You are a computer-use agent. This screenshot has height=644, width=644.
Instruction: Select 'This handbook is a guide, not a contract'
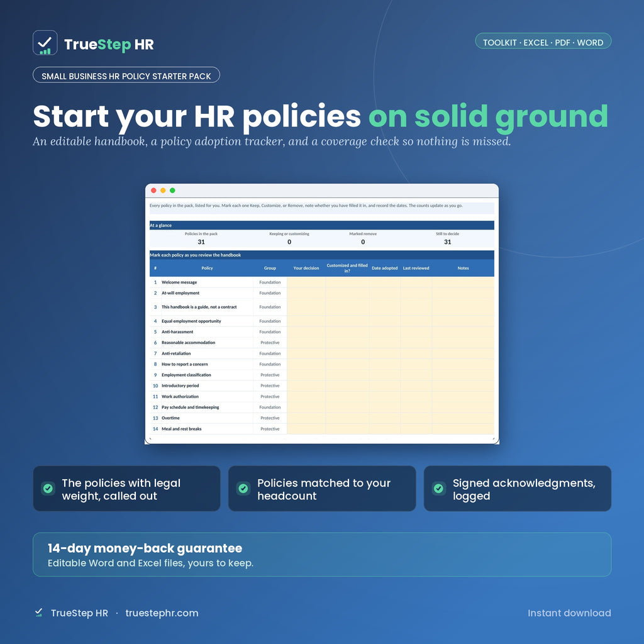(207, 307)
